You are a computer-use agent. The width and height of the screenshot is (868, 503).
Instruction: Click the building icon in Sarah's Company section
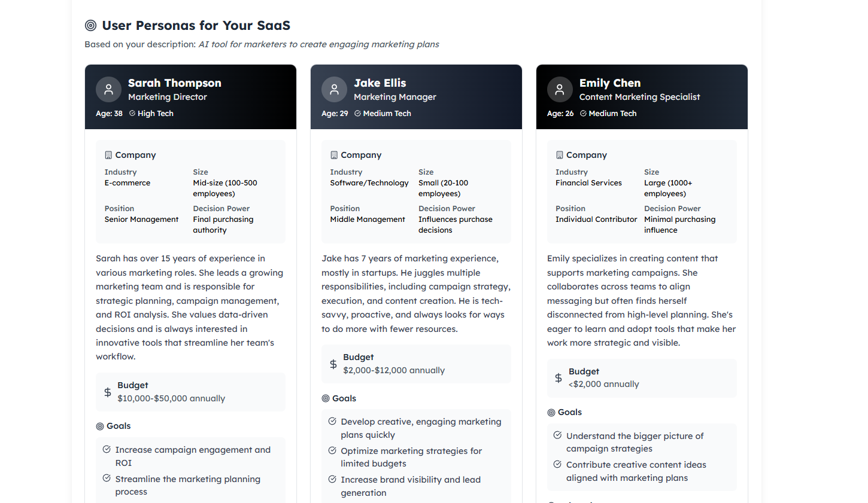click(x=108, y=155)
